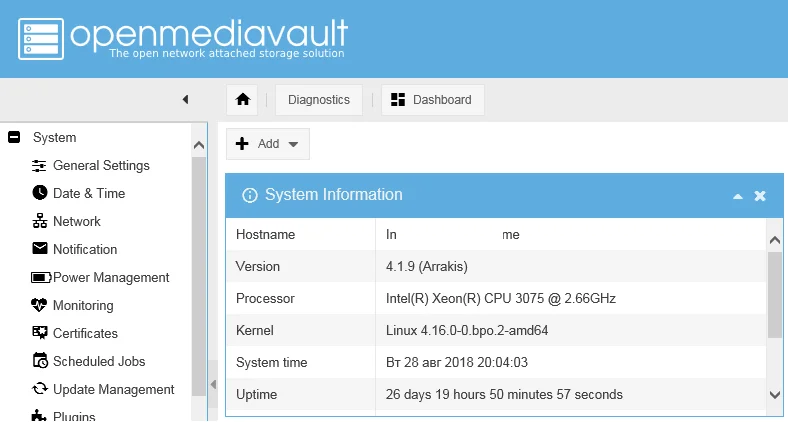Open Dashboard in the breadcrumb
The width and height of the screenshot is (788, 422).
pos(433,100)
